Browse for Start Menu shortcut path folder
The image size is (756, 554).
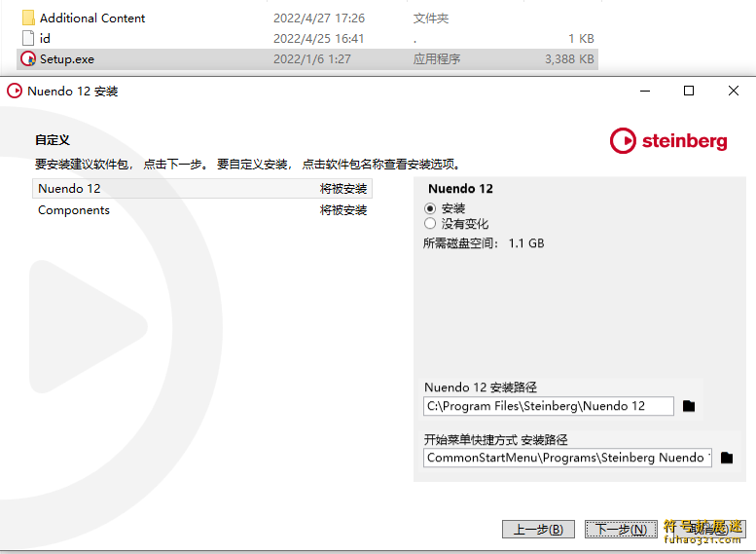click(727, 458)
